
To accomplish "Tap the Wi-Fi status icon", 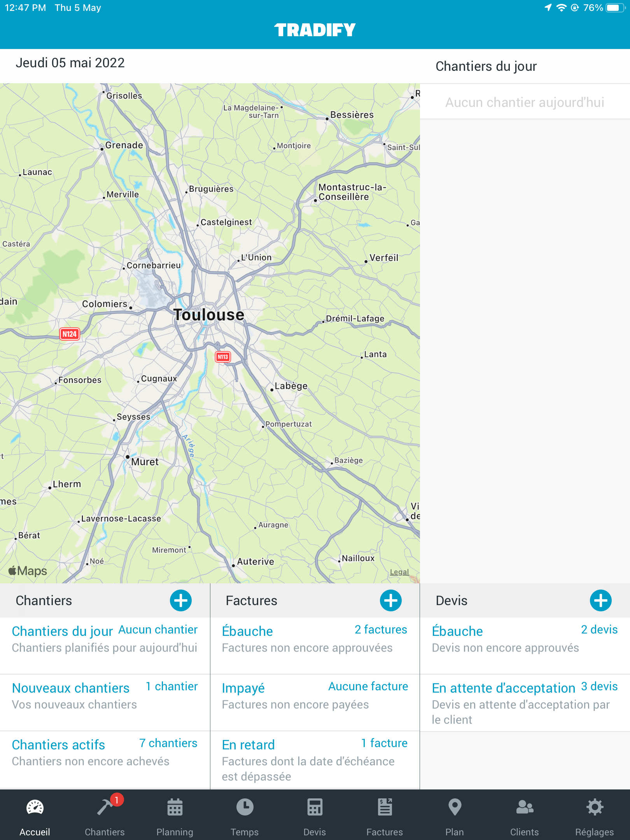I will coord(562,8).
